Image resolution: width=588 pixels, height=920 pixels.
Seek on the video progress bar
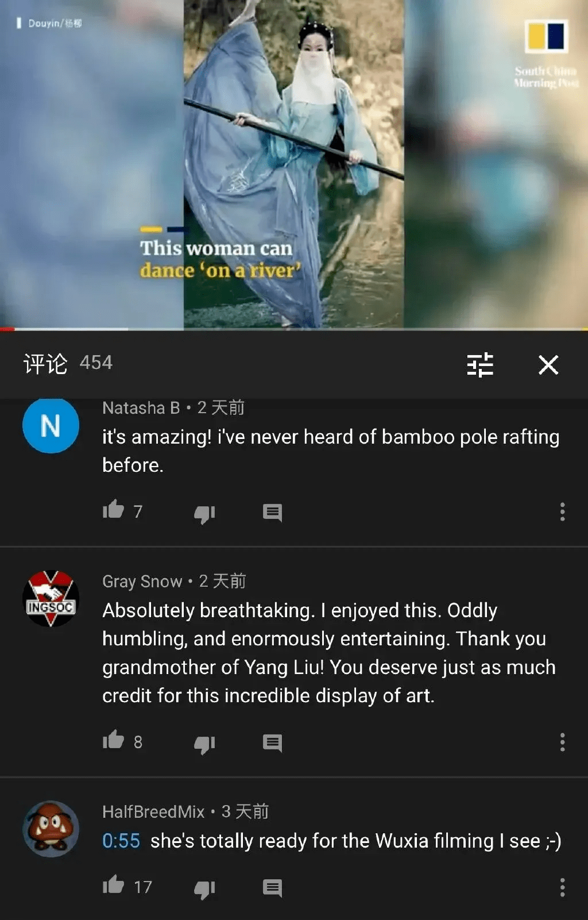tap(294, 329)
